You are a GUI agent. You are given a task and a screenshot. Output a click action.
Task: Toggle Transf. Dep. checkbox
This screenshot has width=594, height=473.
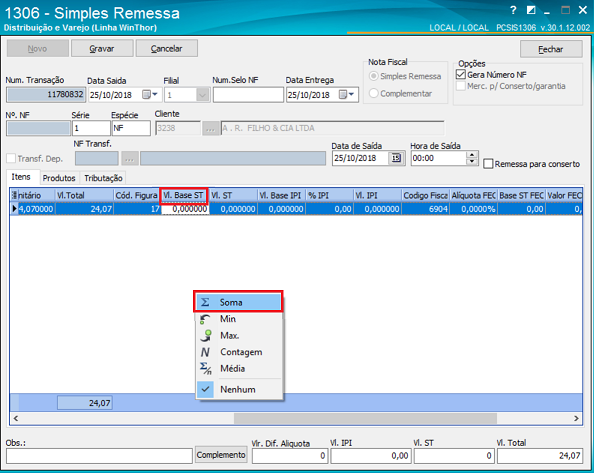pyautogui.click(x=11, y=158)
